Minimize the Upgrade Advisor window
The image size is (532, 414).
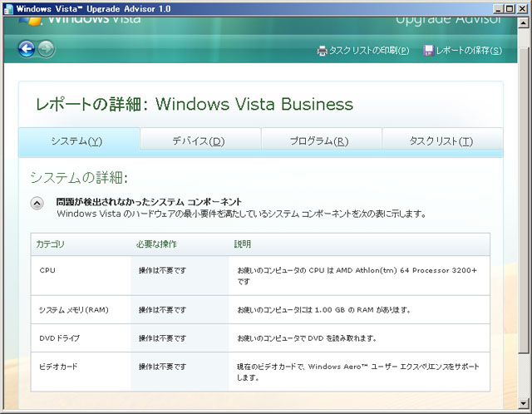pyautogui.click(x=498, y=9)
